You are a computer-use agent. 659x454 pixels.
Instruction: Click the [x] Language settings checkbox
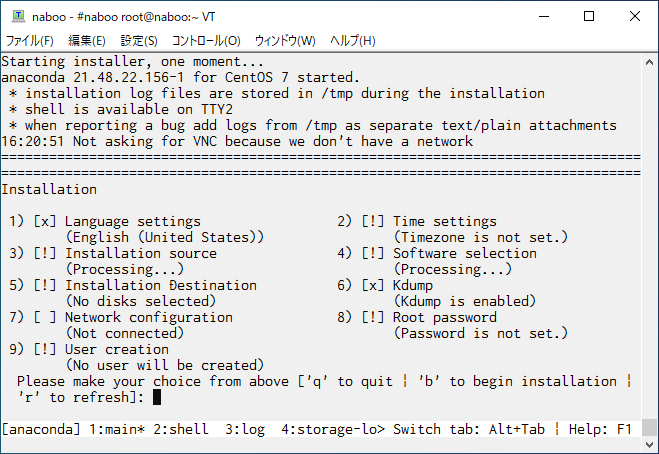pyautogui.click(x=45, y=222)
